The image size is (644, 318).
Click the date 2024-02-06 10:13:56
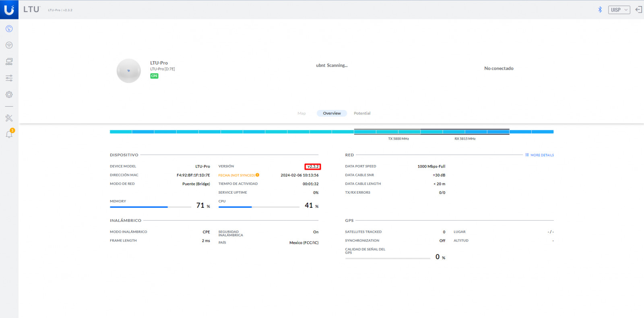pyautogui.click(x=299, y=175)
